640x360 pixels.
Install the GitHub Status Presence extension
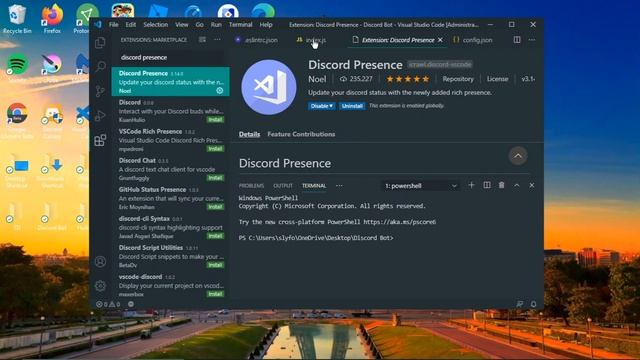pyautogui.click(x=215, y=207)
